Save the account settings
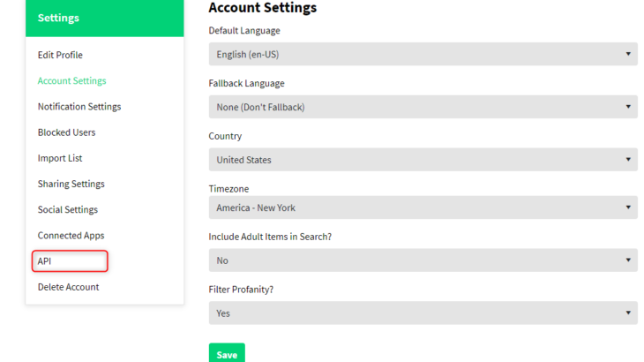 227,353
